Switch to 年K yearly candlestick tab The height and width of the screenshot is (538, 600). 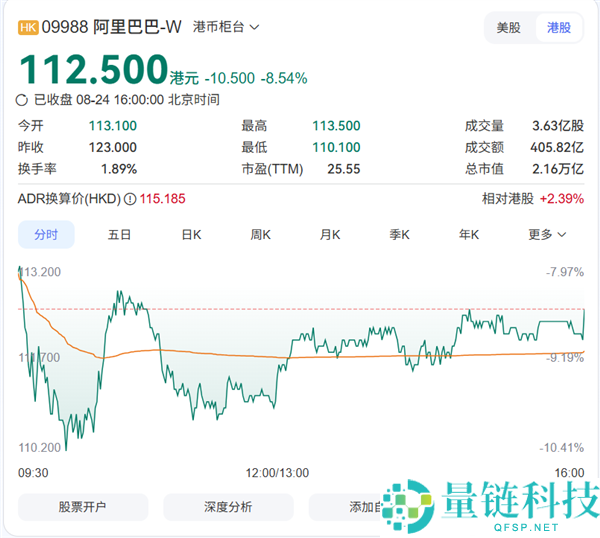(469, 235)
